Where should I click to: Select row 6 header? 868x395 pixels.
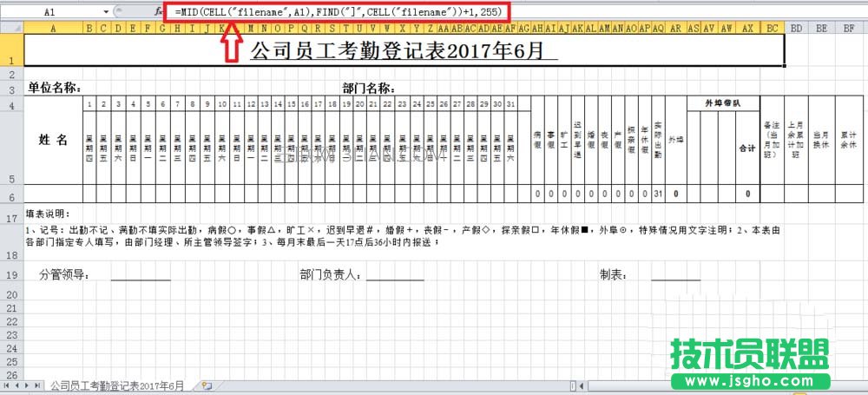pyautogui.click(x=11, y=194)
